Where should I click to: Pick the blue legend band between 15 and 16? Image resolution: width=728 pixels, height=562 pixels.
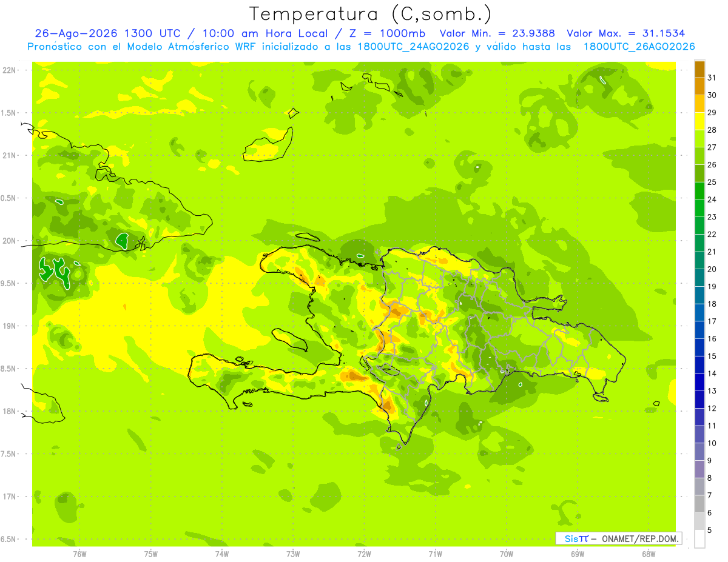pyautogui.click(x=699, y=347)
